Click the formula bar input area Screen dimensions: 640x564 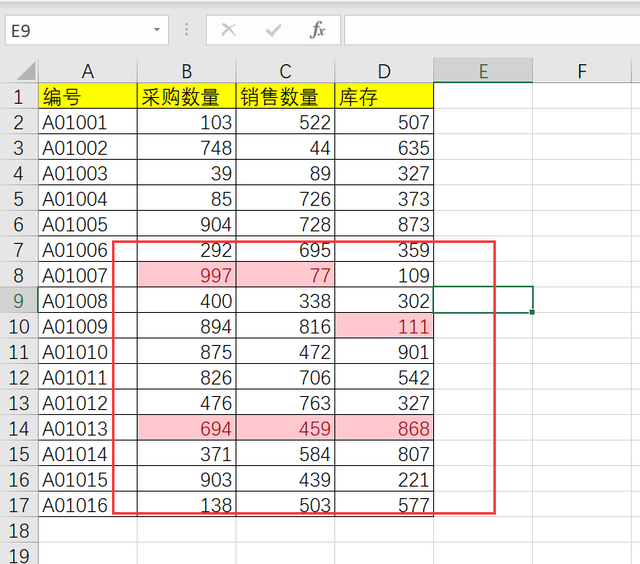(492, 30)
